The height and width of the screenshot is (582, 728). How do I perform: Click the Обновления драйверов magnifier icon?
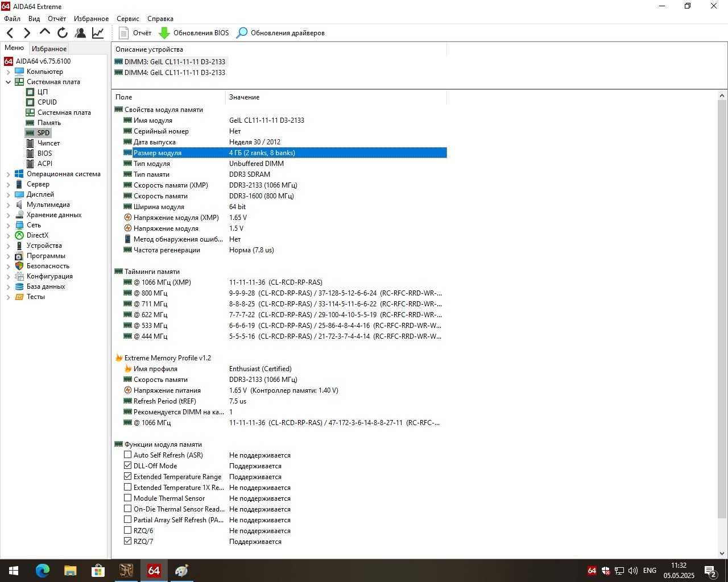tap(242, 33)
